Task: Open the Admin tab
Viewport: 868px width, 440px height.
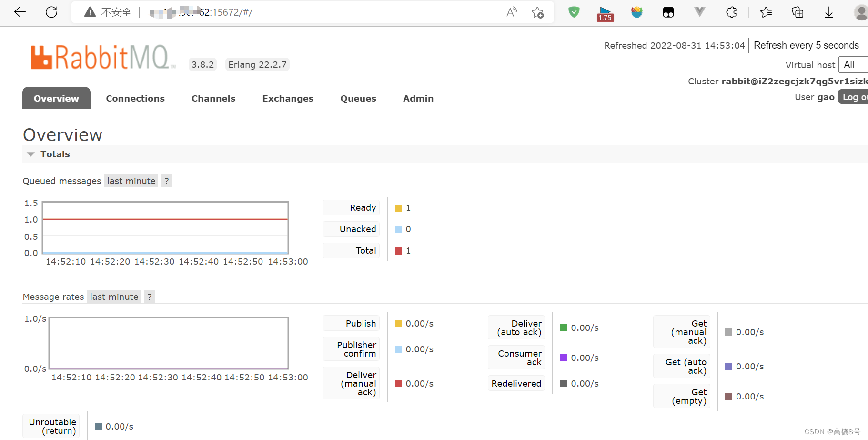Action: click(418, 98)
